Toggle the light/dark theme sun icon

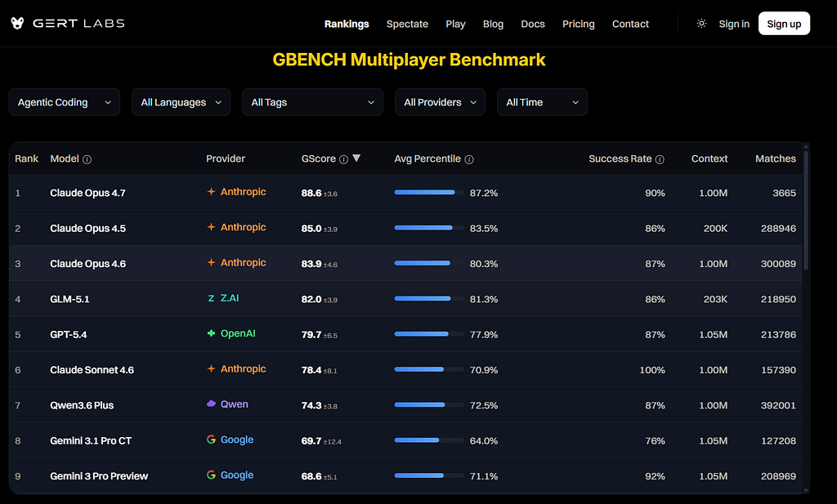click(x=701, y=24)
